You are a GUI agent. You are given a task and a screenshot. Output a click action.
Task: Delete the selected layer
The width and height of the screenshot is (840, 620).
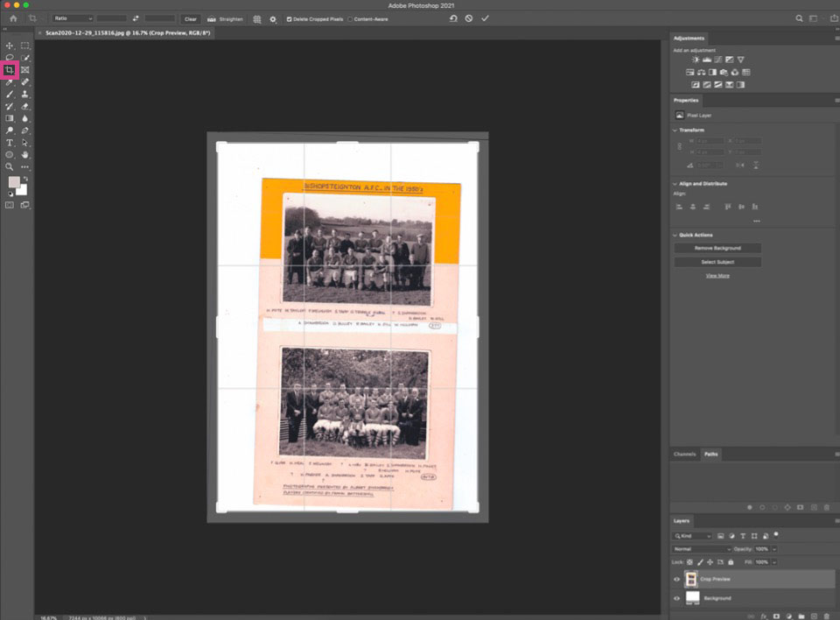(827, 616)
